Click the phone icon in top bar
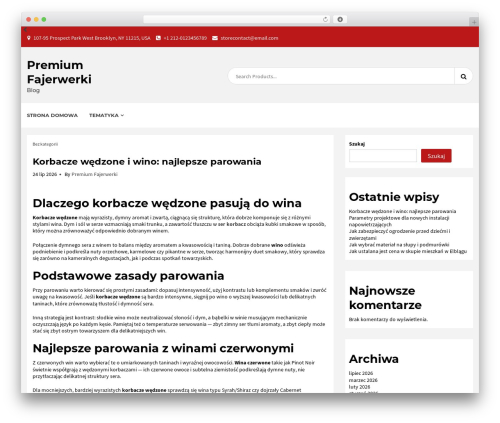 tap(158, 38)
